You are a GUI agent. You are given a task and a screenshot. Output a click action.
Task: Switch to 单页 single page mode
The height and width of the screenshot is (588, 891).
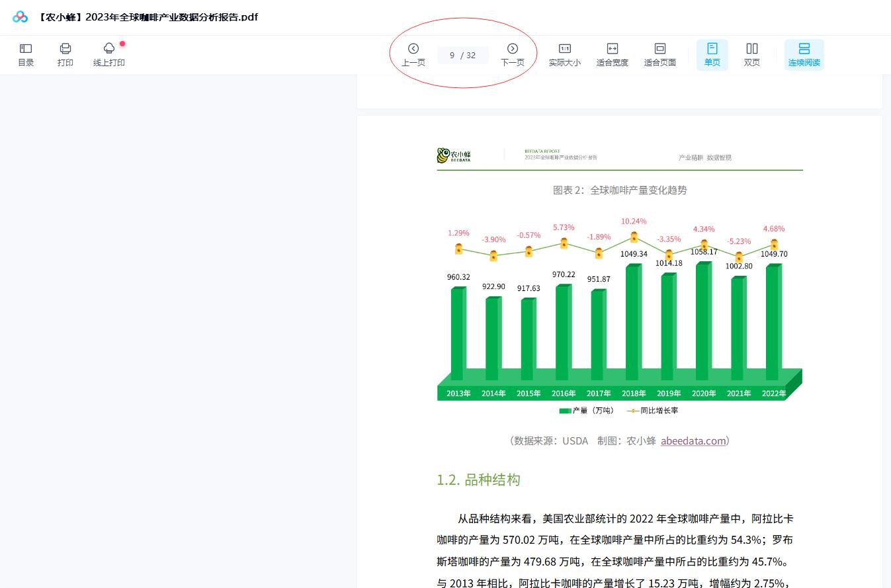[x=712, y=54]
